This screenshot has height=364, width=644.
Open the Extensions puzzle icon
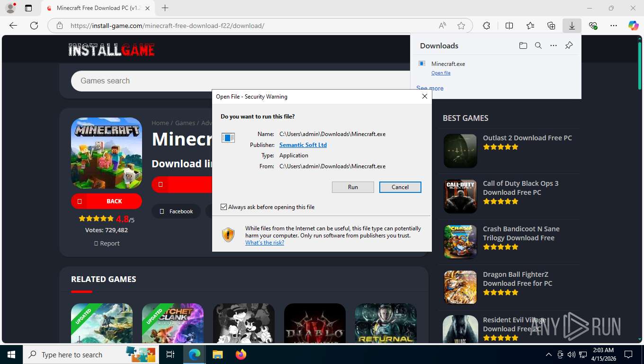coord(486,26)
